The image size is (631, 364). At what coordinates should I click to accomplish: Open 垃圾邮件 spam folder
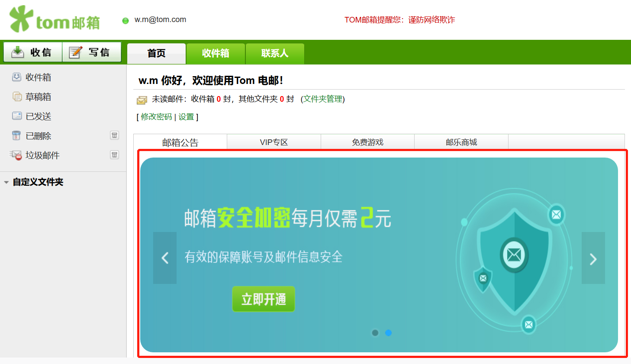click(42, 155)
